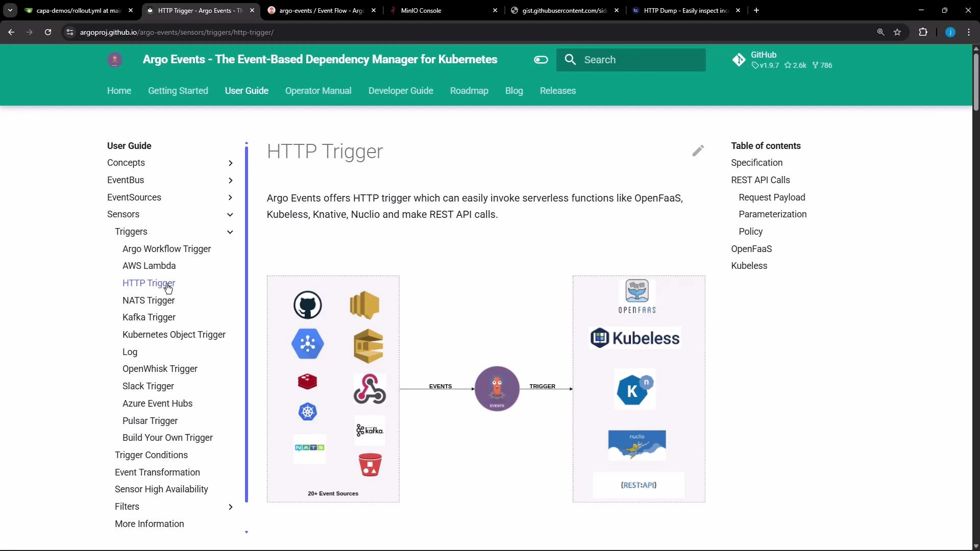Viewport: 980px width, 551px height.
Task: Reload the page with the refresh icon
Action: tap(48, 32)
